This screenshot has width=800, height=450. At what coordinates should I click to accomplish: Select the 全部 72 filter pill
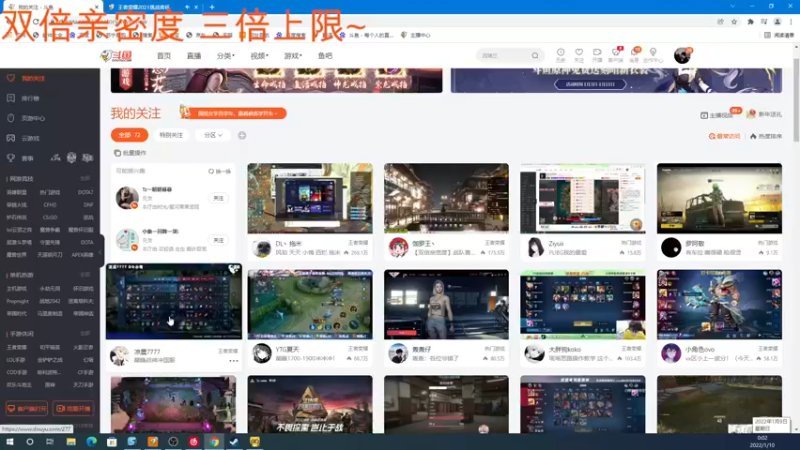click(x=130, y=135)
